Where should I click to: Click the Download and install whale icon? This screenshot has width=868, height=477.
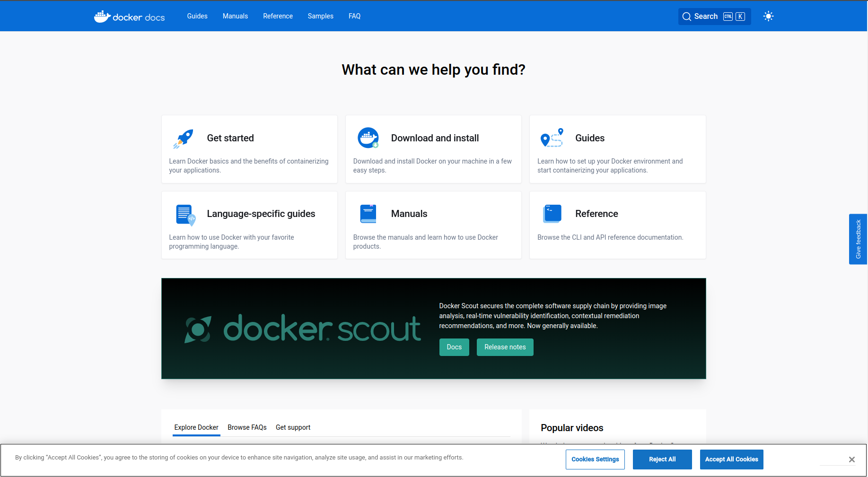[x=368, y=138]
